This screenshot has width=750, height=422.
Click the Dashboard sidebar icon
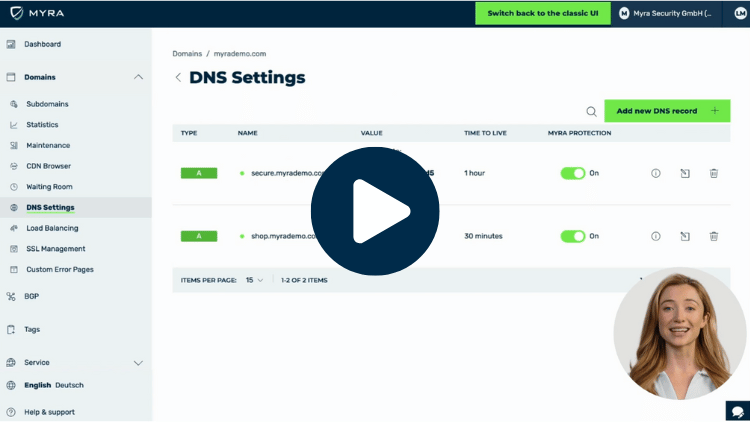coord(11,44)
